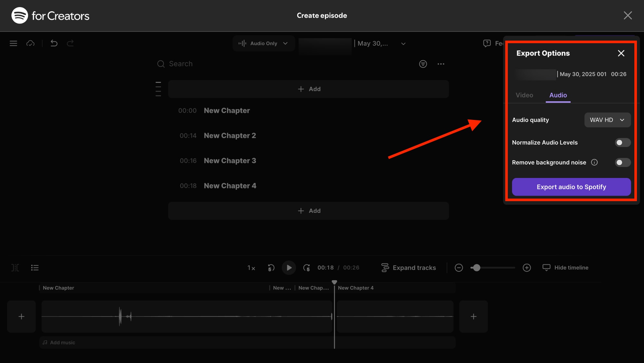Play the recording
The width and height of the screenshot is (644, 363).
289,268
